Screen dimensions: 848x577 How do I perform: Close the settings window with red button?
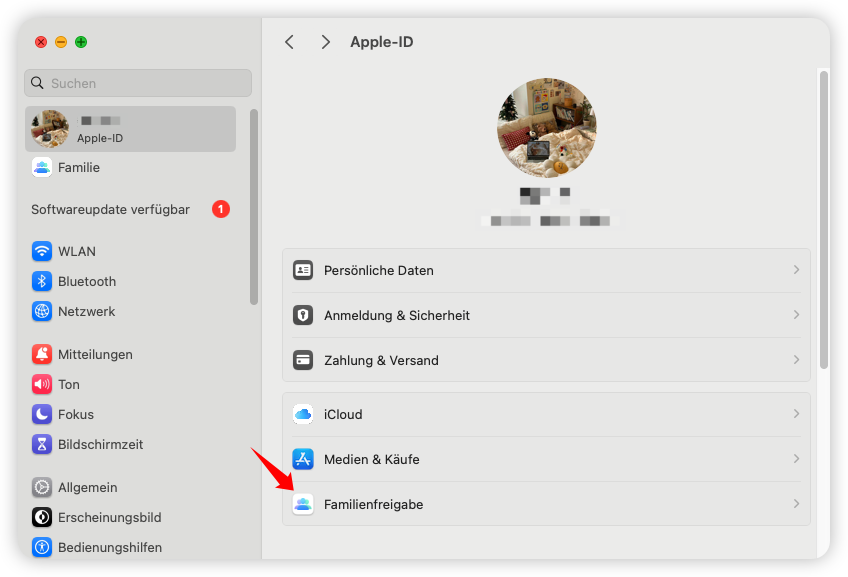point(41,42)
